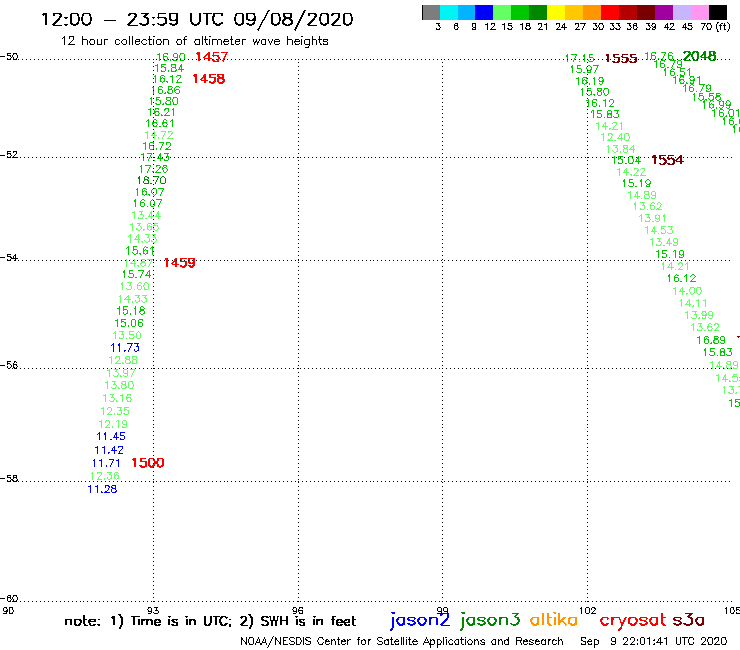The height and width of the screenshot is (650, 740).
Task: Click the maroon 's3a' satellite label
Action: coord(688,620)
